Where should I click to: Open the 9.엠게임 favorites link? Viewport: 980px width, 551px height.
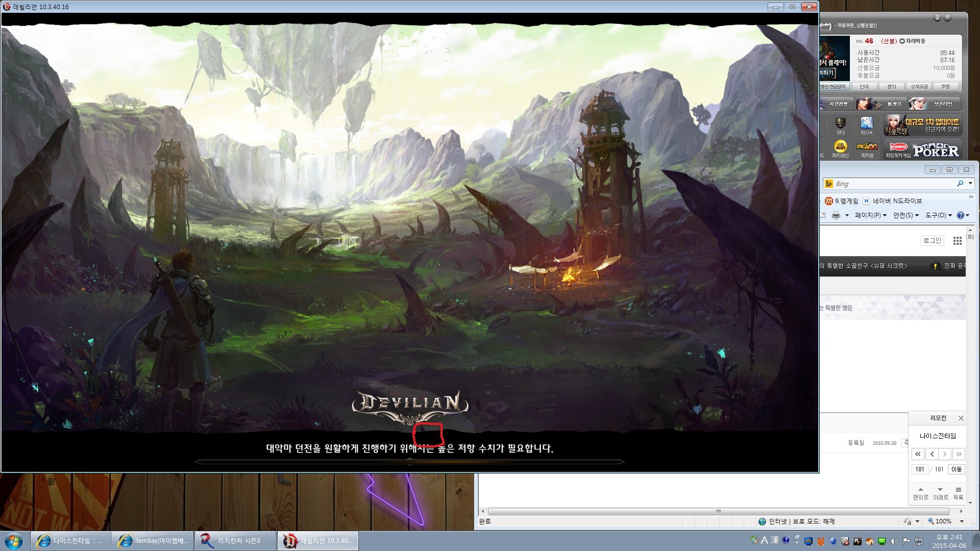coord(841,201)
